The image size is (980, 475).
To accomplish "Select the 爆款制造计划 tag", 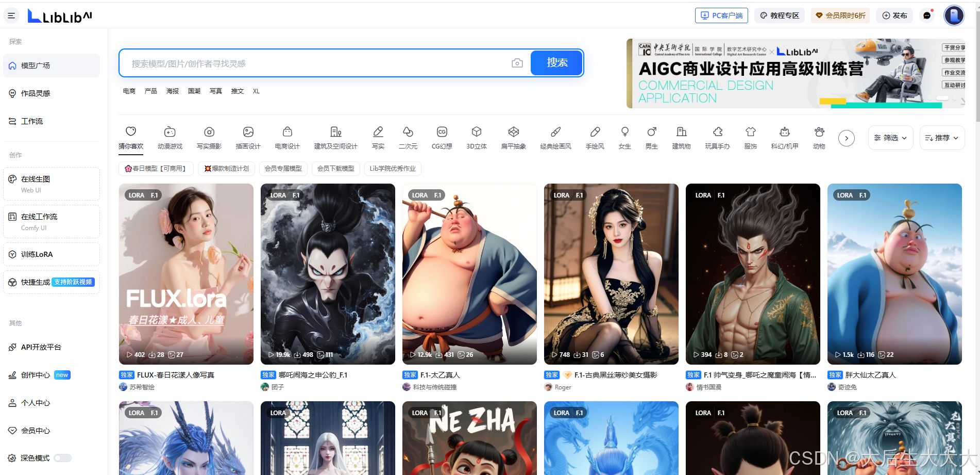I will pos(226,169).
